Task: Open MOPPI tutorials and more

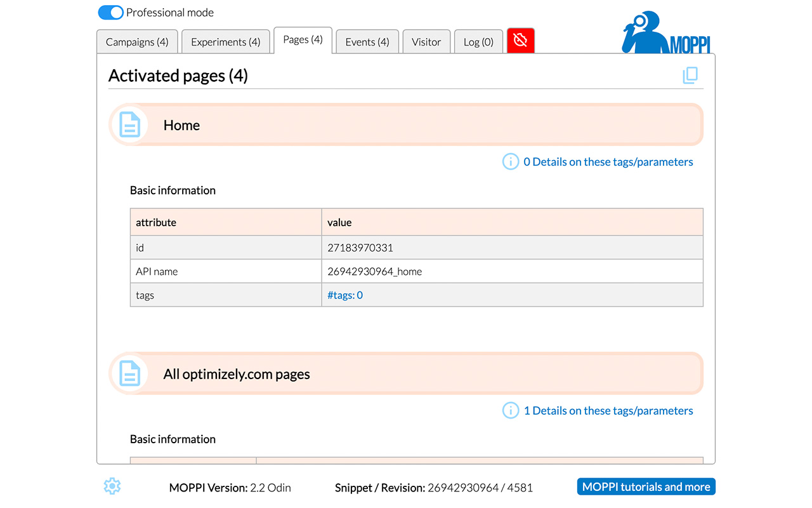Action: tap(646, 486)
